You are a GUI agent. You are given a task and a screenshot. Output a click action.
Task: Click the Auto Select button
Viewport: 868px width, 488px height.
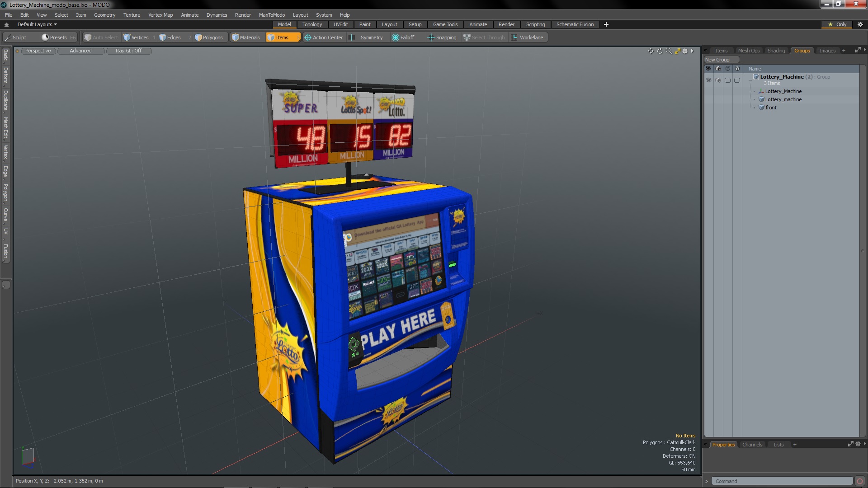tap(101, 38)
